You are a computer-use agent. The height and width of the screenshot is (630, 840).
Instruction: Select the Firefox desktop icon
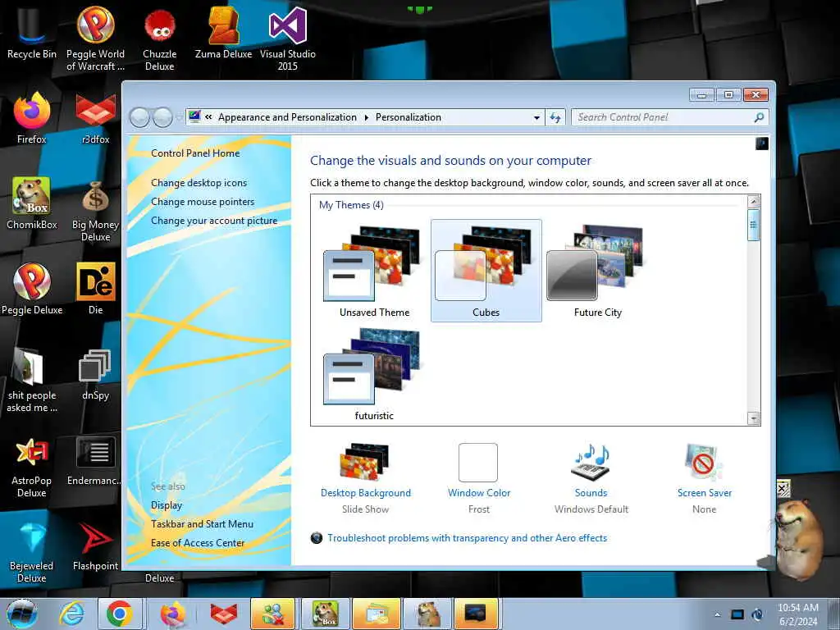point(32,118)
